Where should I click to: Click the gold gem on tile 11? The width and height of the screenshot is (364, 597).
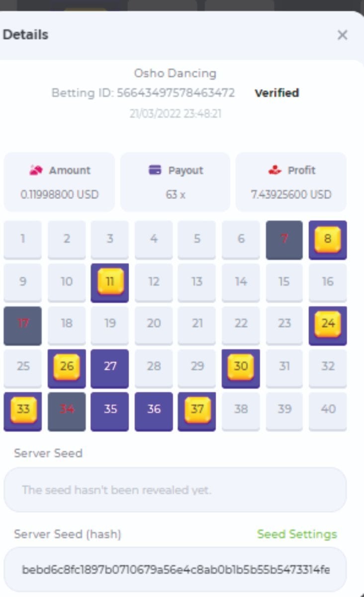(x=110, y=282)
